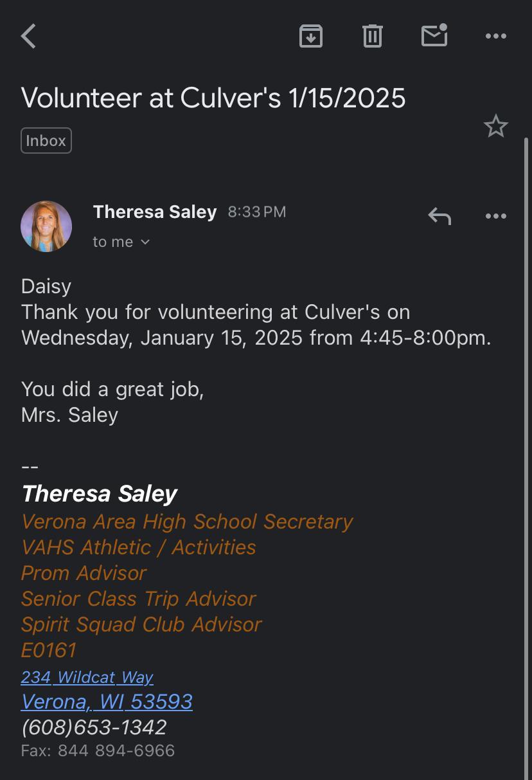Star this email conversation
The height and width of the screenshot is (780, 532).
(x=495, y=126)
